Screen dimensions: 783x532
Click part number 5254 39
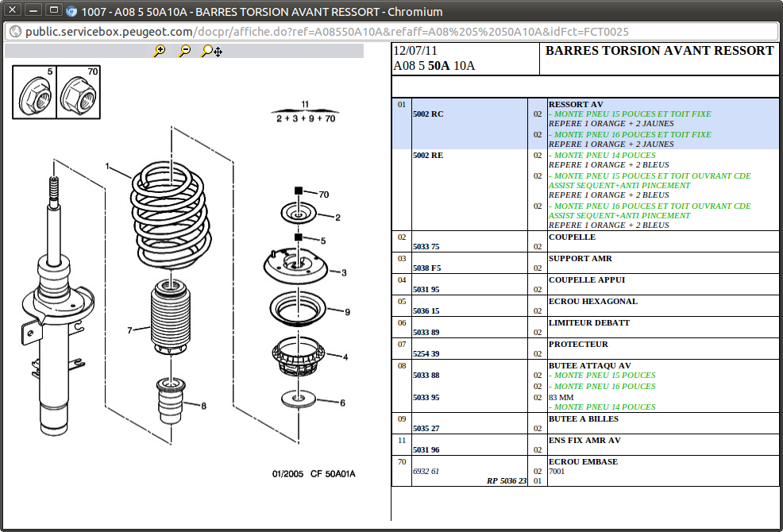click(426, 354)
